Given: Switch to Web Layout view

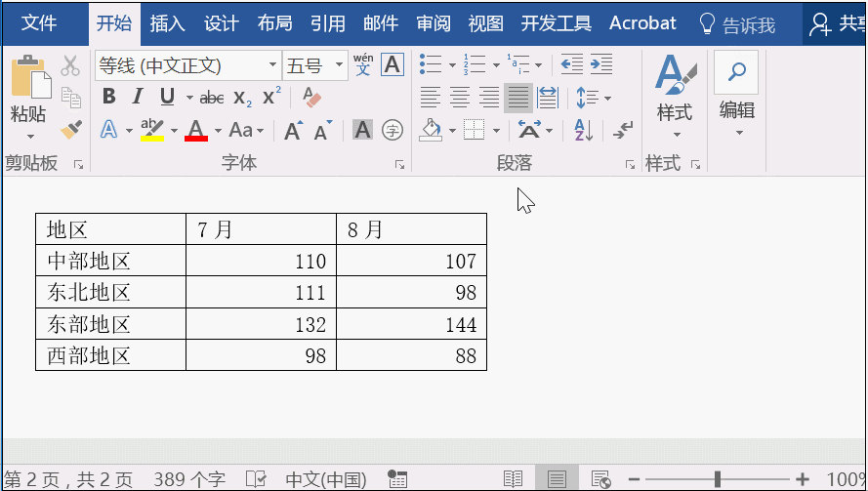Looking at the screenshot, I should pyautogui.click(x=600, y=479).
